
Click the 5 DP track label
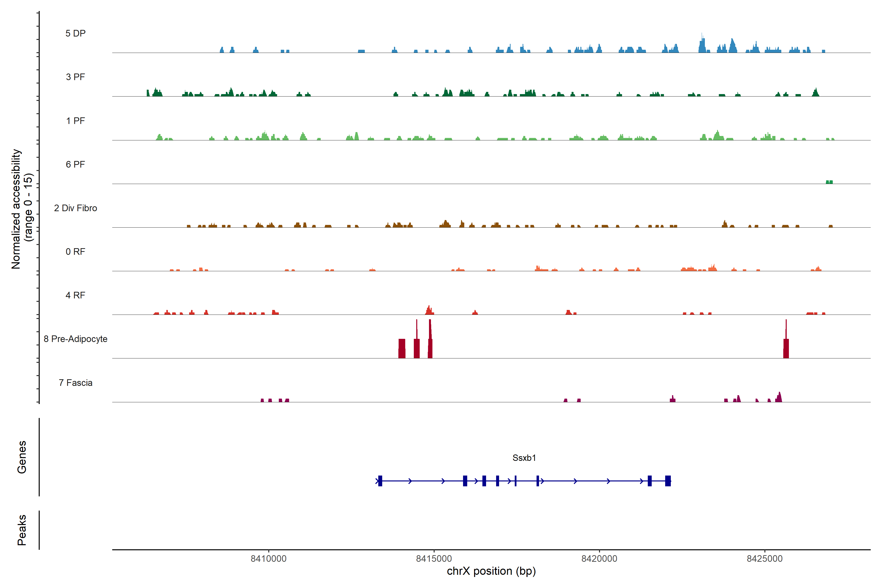(75, 33)
